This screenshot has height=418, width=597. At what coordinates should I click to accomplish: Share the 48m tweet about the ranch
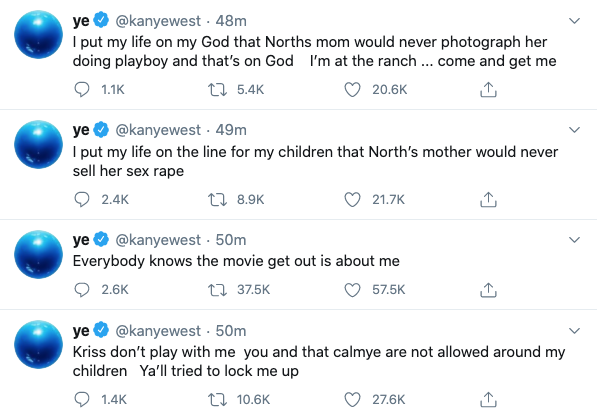coord(488,90)
